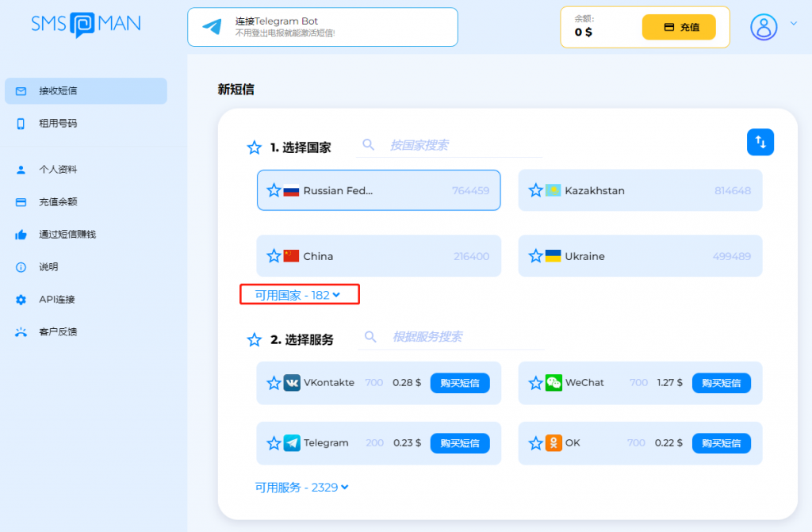Buy SMS for OK
Image resolution: width=812 pixels, height=532 pixels.
coord(722,443)
